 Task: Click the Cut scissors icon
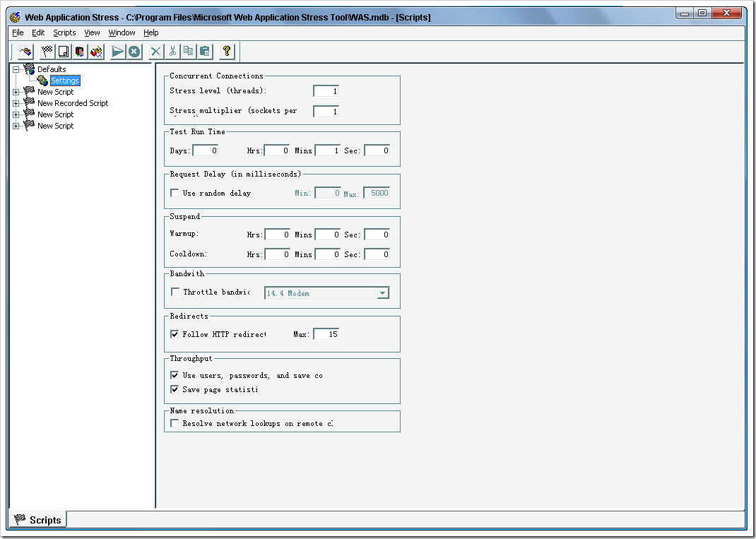(172, 51)
